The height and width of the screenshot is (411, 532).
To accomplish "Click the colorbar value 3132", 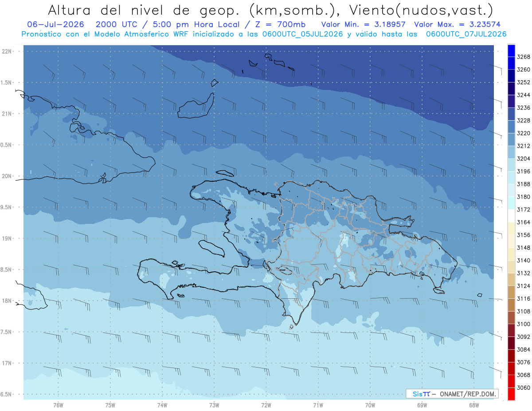I will click(x=524, y=273).
